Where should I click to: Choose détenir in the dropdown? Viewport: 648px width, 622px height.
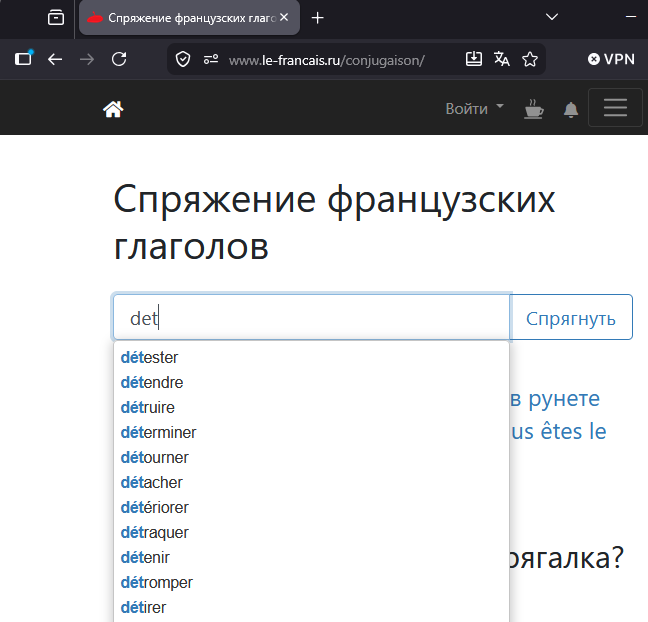[x=312, y=558]
